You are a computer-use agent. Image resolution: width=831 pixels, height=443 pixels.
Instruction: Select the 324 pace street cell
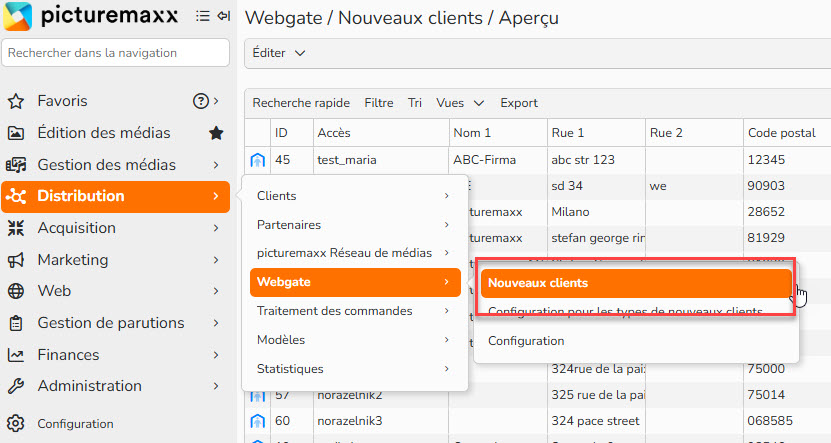[x=596, y=421]
